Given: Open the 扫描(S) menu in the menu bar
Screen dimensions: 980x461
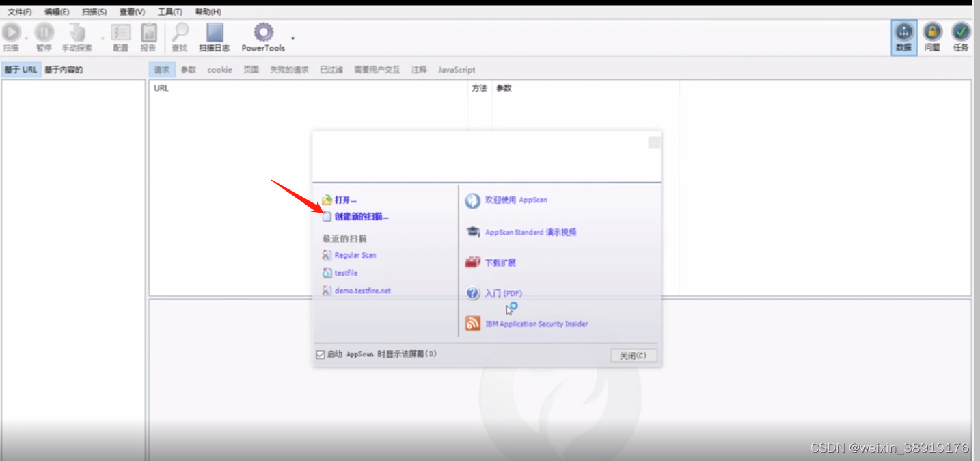Looking at the screenshot, I should click(x=94, y=12).
